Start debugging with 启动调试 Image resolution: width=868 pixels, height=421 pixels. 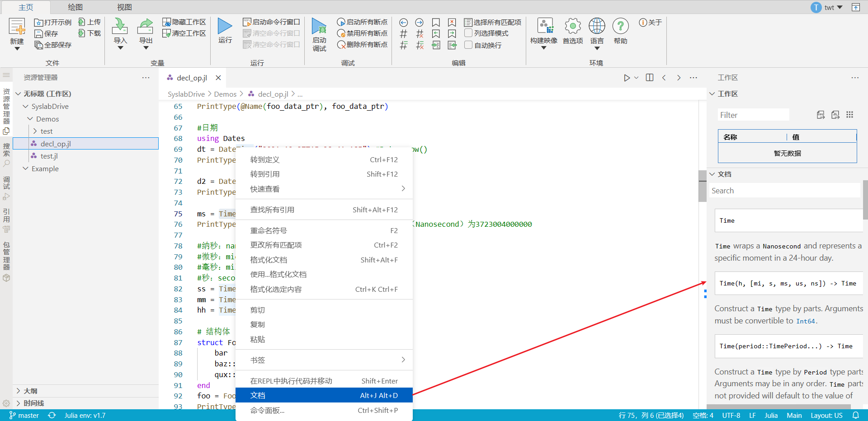(319, 35)
